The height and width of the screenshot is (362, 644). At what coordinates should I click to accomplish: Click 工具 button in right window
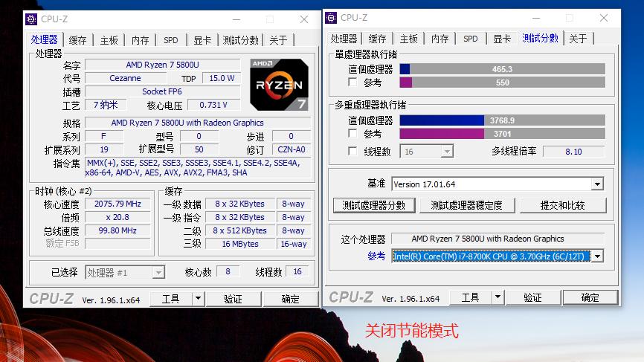coord(470,297)
